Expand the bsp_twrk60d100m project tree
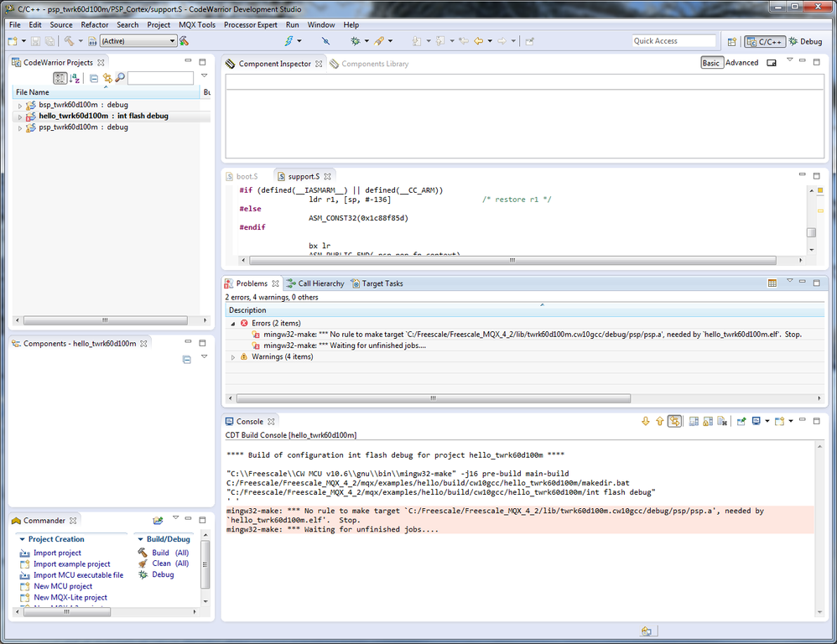The height and width of the screenshot is (644, 837). (20, 106)
